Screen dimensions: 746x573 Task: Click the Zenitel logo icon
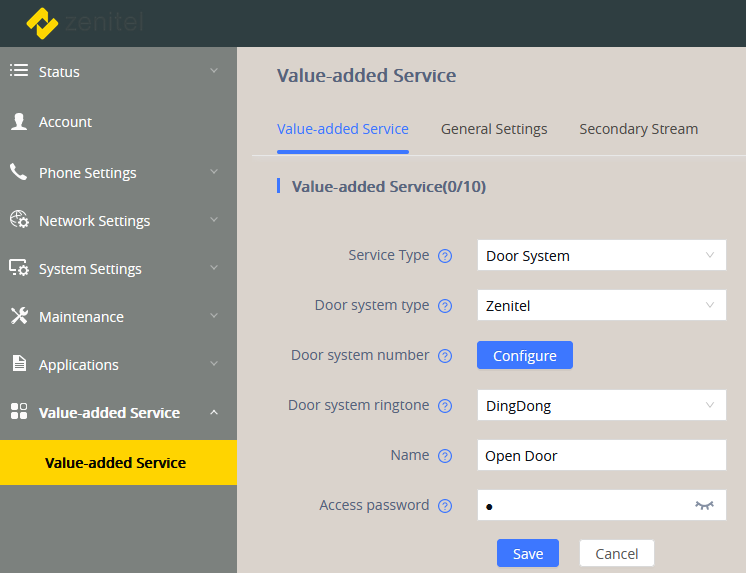pos(42,22)
